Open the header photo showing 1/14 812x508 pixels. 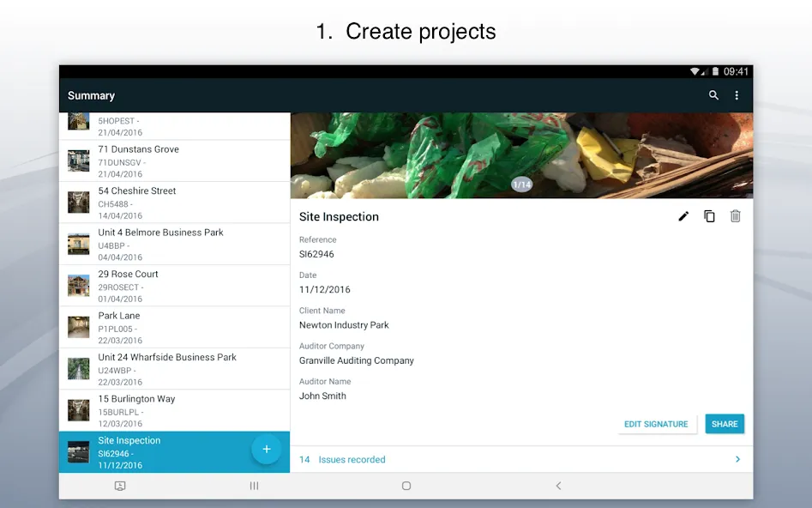click(x=521, y=155)
